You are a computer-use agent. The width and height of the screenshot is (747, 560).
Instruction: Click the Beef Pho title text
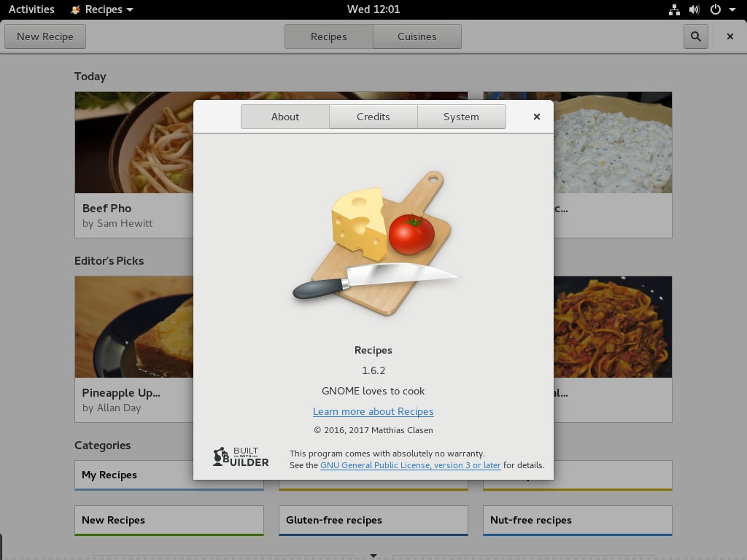107,208
